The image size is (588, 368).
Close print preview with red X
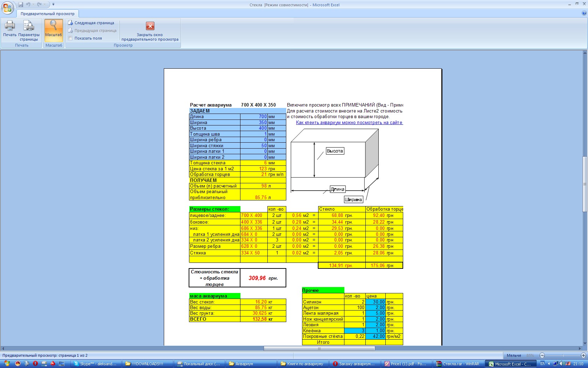click(150, 26)
